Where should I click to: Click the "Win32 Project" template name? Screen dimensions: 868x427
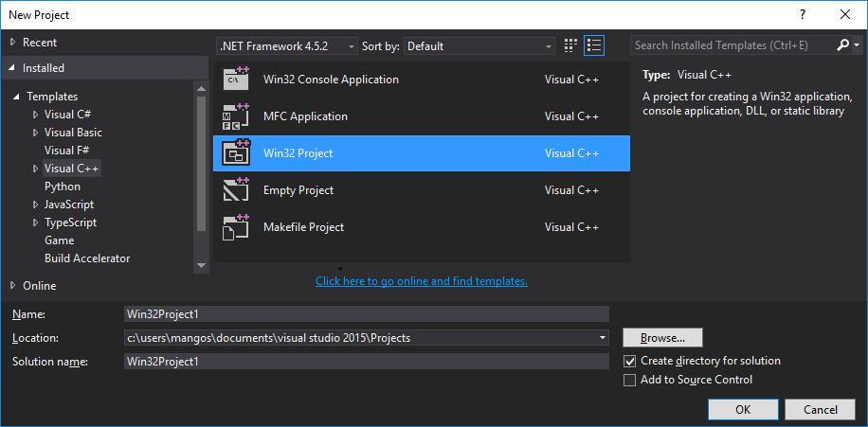pos(298,153)
